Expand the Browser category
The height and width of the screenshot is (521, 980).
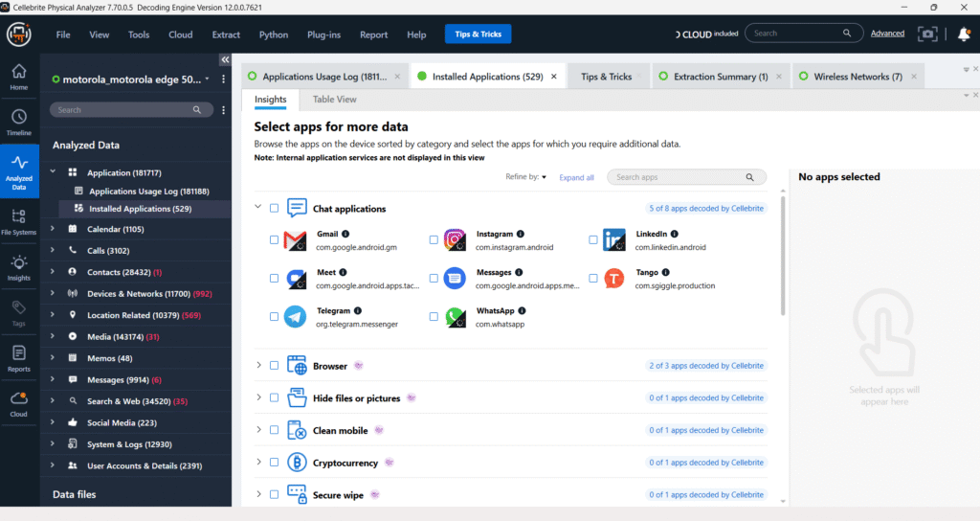[258, 365]
